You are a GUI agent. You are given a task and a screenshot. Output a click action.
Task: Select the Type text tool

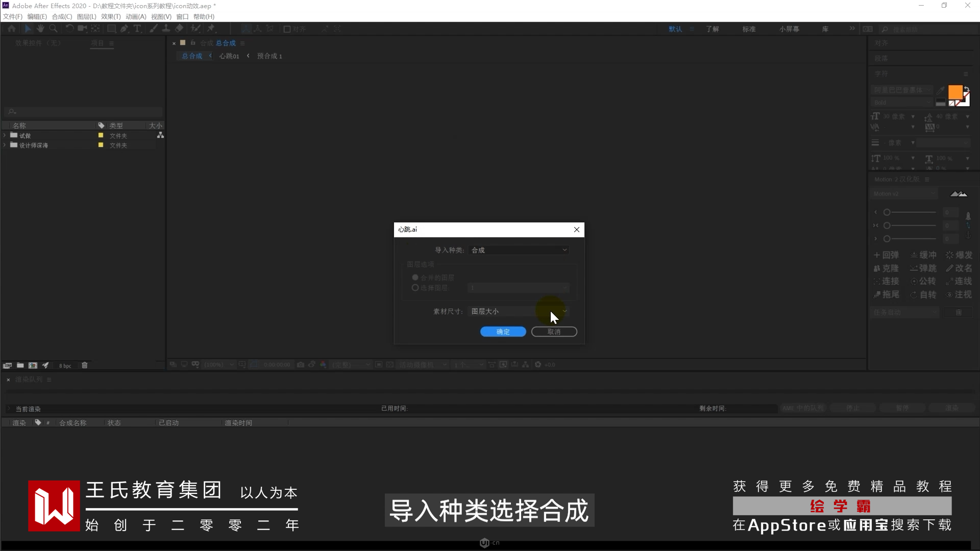[x=137, y=29]
